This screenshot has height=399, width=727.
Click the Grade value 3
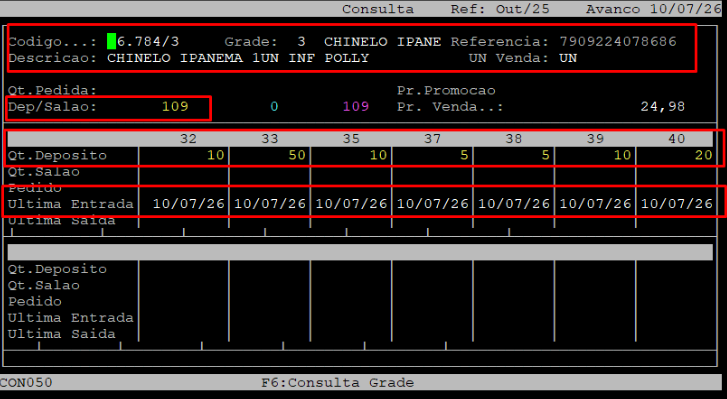[301, 42]
